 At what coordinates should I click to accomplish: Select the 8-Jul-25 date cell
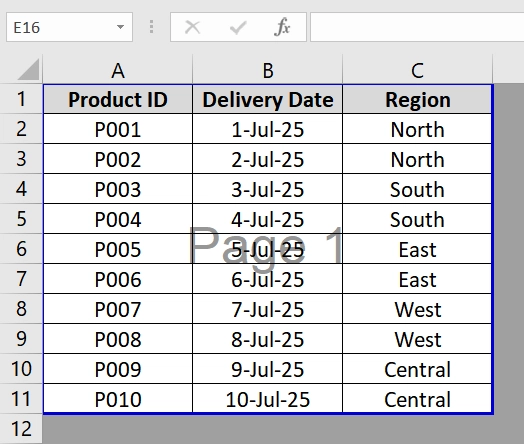pos(268,339)
